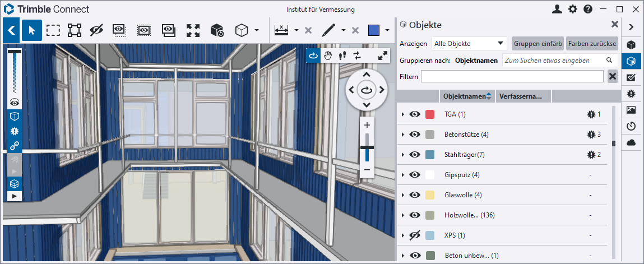Expand the Stahlträger (7) tree group
The width and height of the screenshot is (644, 264).
point(402,155)
